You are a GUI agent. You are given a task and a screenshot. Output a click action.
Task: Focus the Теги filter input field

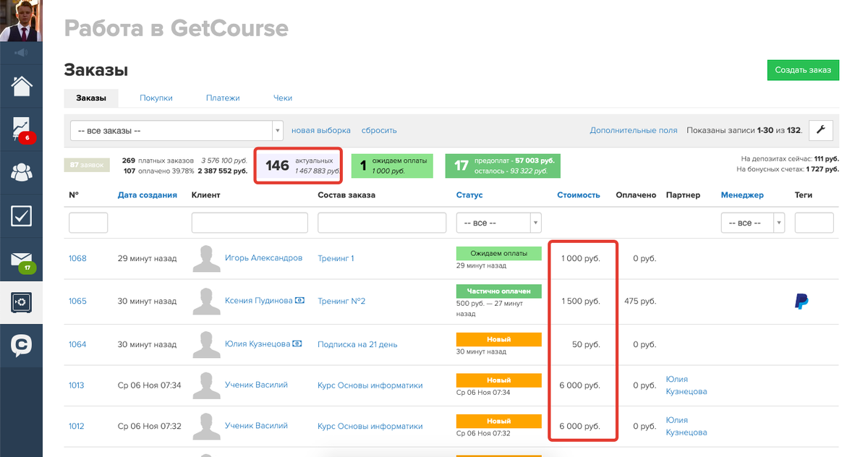coord(814,223)
